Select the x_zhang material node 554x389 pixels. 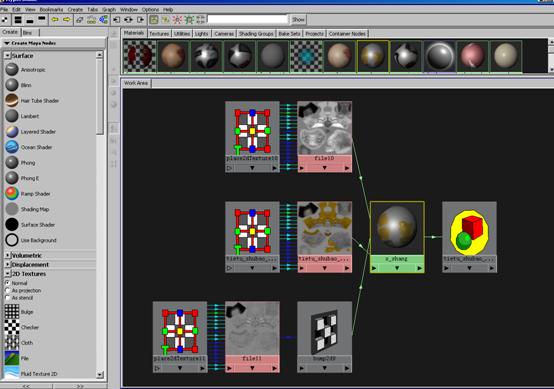(x=397, y=237)
